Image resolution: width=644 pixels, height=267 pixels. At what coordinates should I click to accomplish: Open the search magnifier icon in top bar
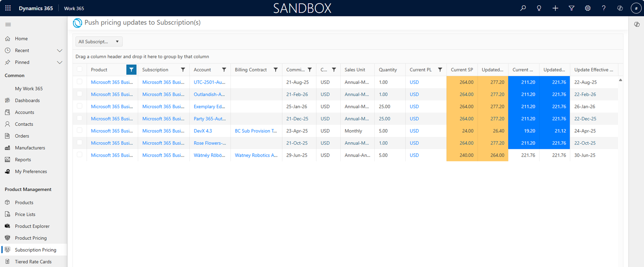(523, 8)
